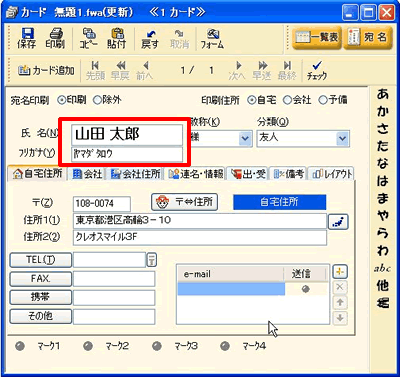Toggle the マーク2 marker
The image size is (400, 377).
coord(88,346)
